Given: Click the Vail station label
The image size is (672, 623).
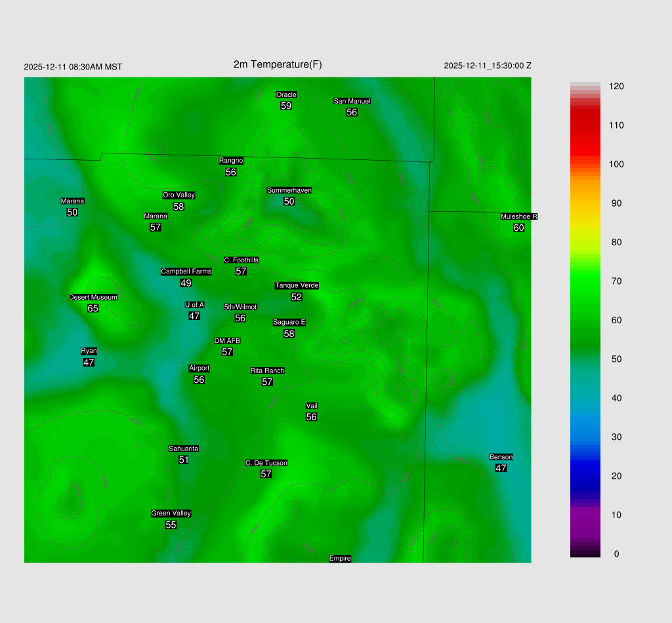Looking at the screenshot, I should pos(311,406).
